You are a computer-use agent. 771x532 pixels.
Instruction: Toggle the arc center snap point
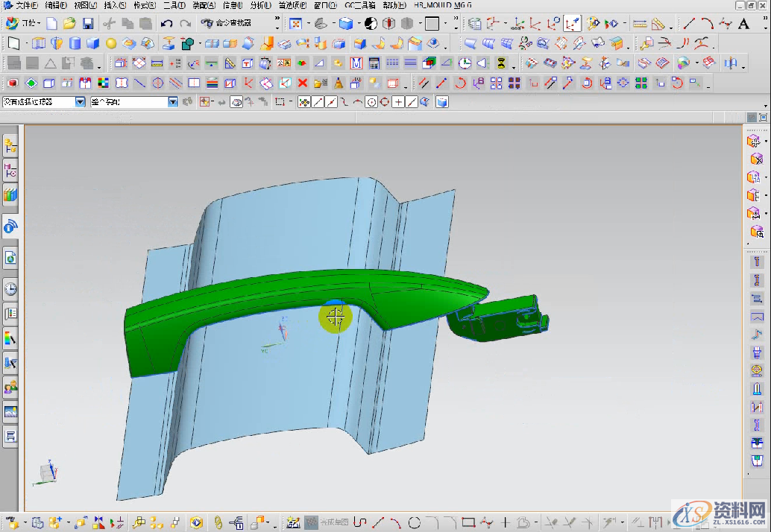coord(371,102)
